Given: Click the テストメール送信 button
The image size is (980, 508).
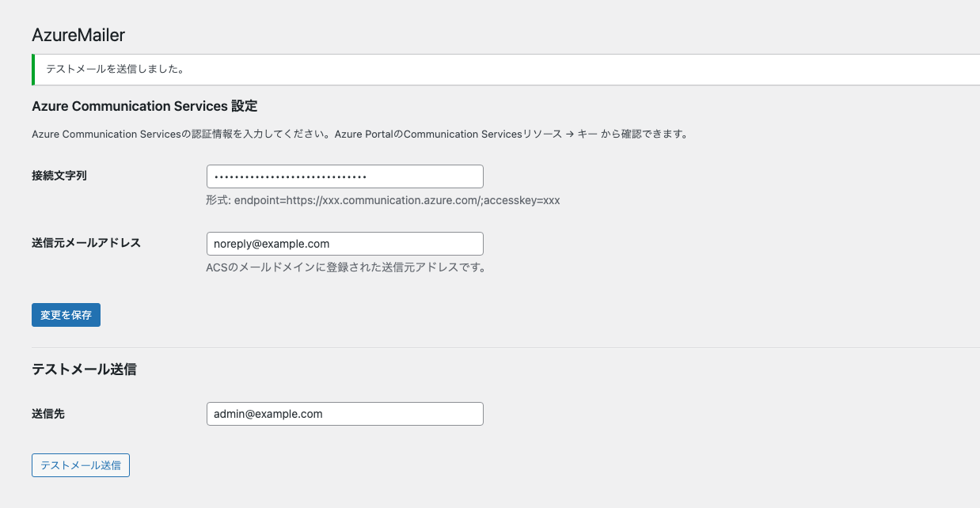Looking at the screenshot, I should (x=80, y=465).
